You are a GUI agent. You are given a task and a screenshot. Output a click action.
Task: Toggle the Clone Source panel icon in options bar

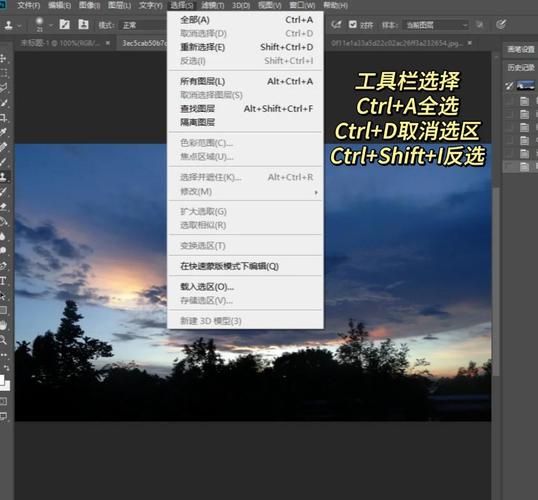pyautogui.click(x=83, y=24)
